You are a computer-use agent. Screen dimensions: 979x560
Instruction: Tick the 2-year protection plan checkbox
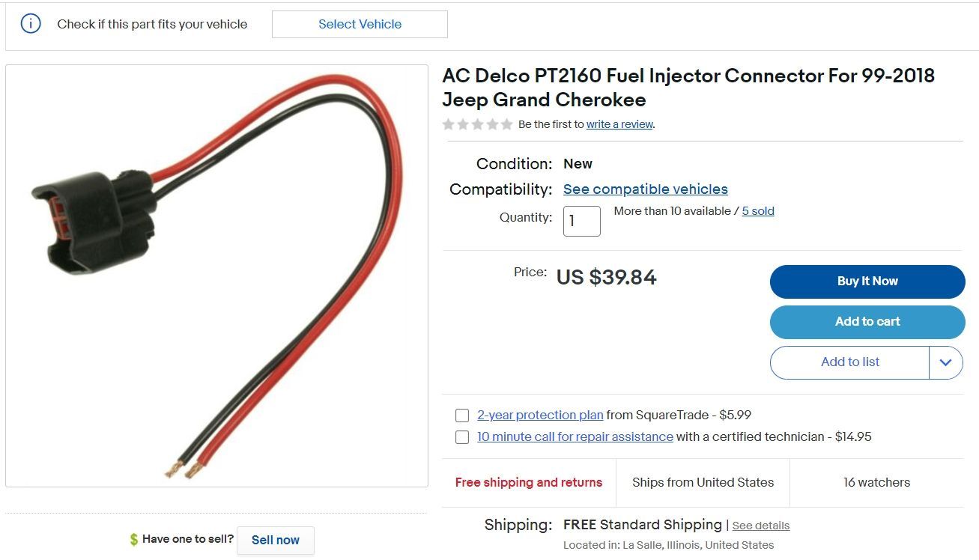click(x=462, y=416)
